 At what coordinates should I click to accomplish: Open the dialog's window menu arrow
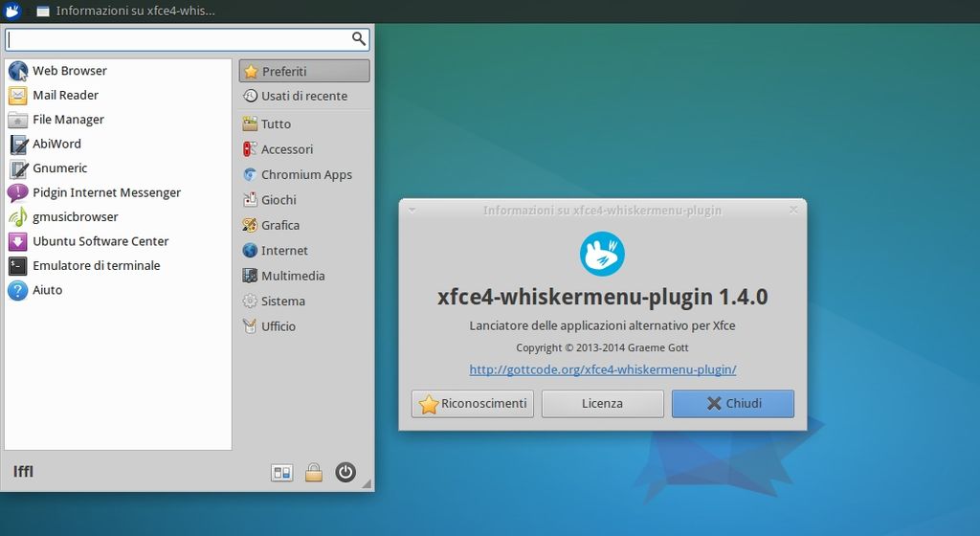click(412, 210)
